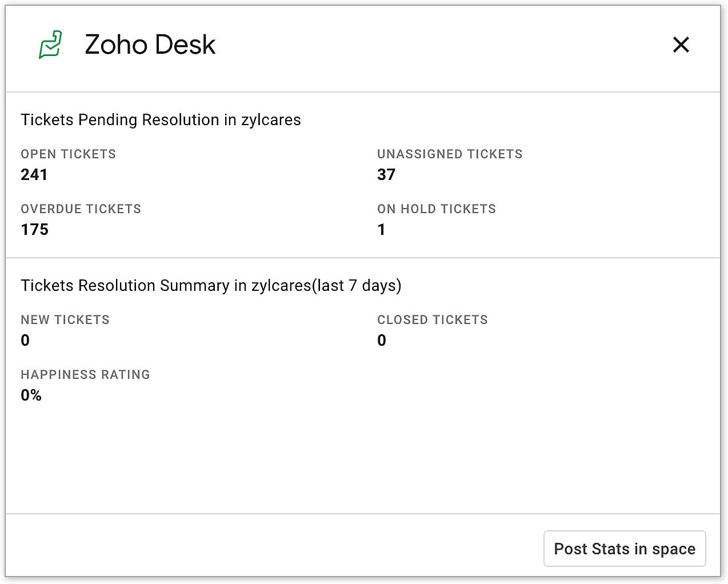
Task: Click the unassigned tickets value 37
Action: 386,175
